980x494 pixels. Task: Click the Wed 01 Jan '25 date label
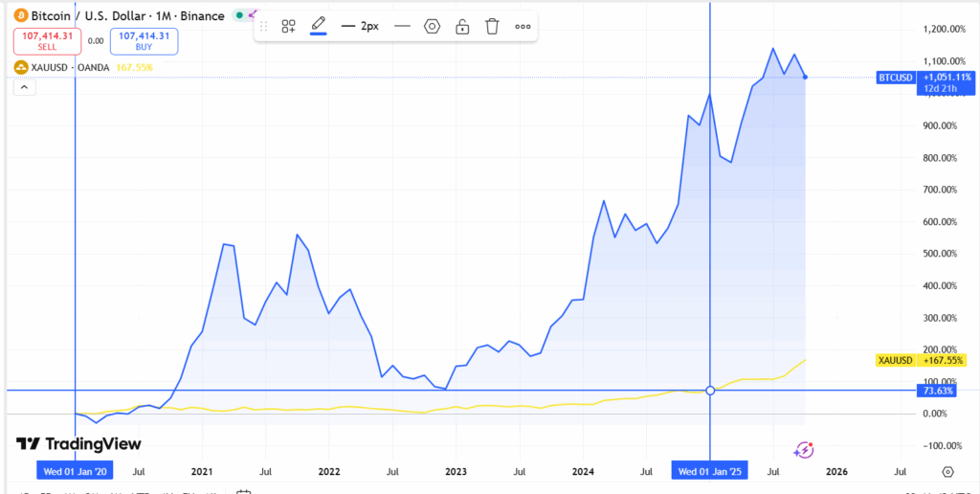[709, 472]
